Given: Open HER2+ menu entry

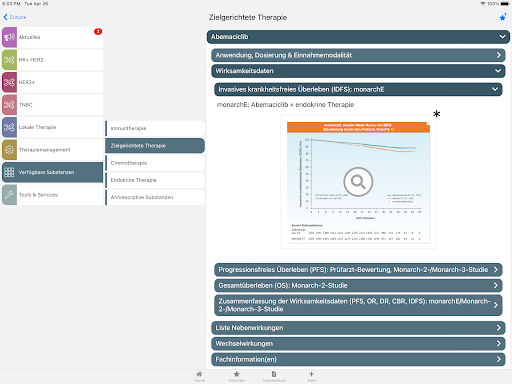Looking at the screenshot, I should (x=53, y=82).
